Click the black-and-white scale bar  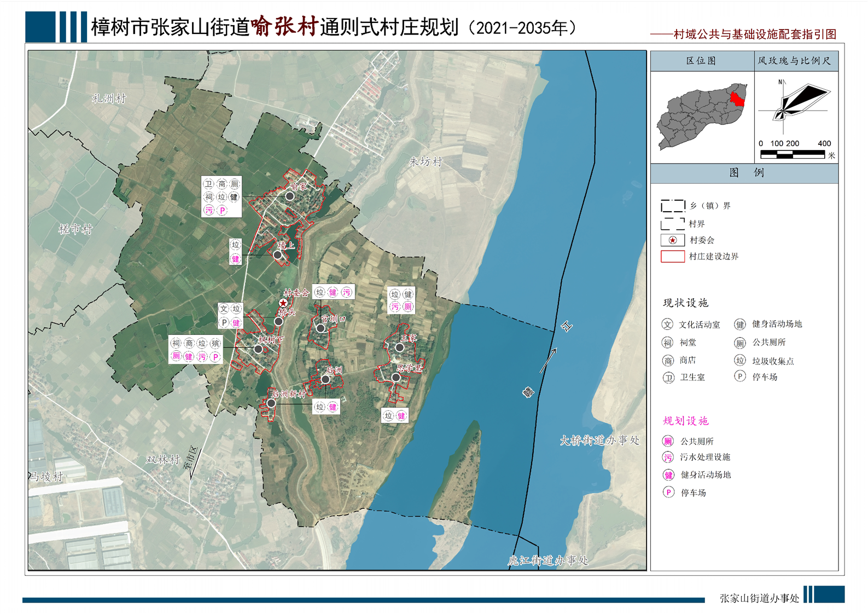tap(792, 155)
